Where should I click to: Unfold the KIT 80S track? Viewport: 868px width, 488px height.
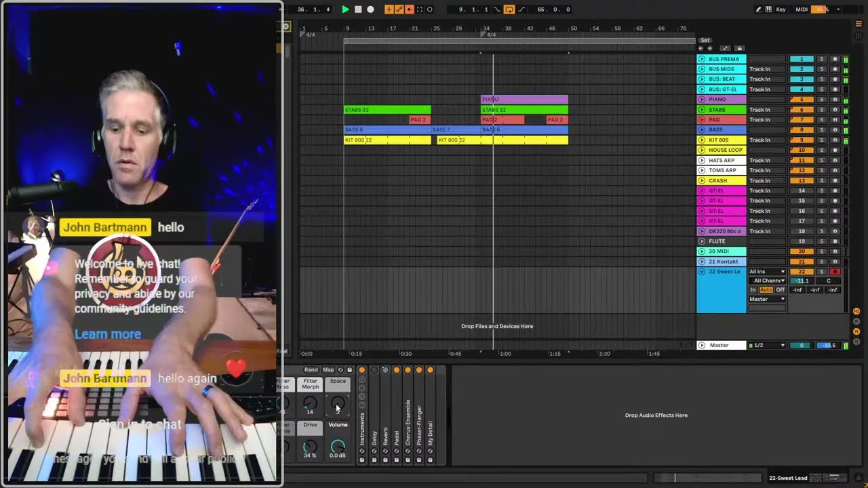click(x=702, y=140)
